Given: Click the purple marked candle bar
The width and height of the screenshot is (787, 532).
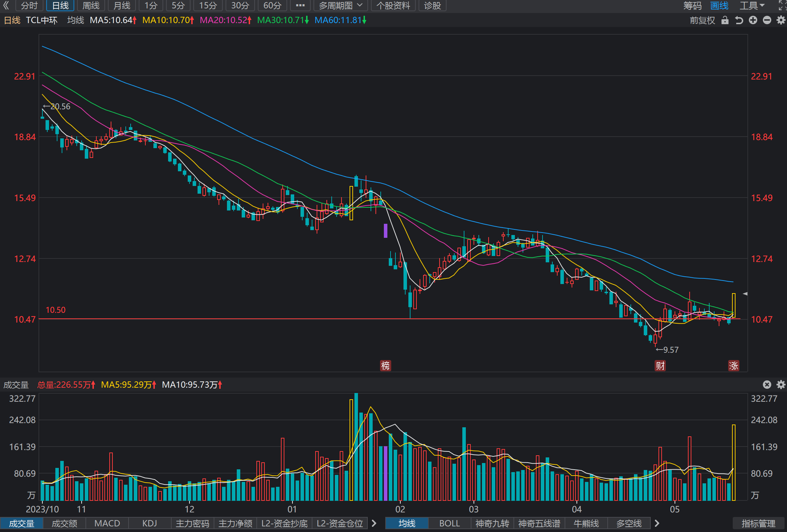Looking at the screenshot, I should coord(386,231).
